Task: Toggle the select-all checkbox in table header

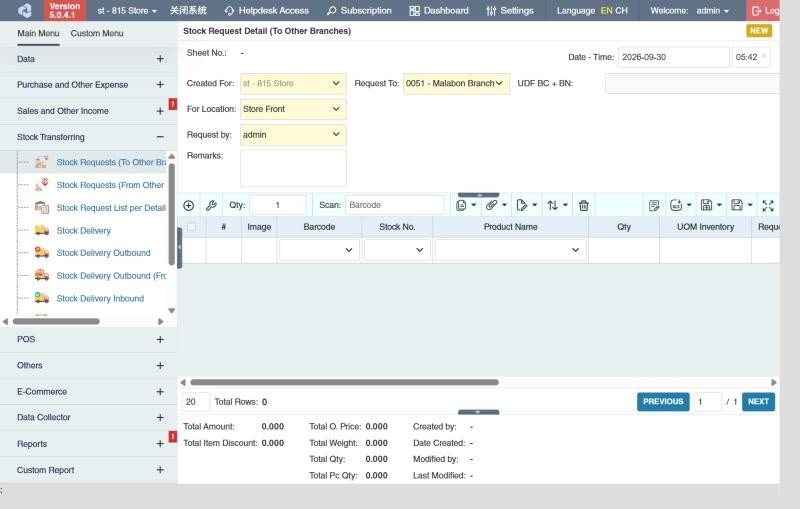Action: (x=192, y=227)
